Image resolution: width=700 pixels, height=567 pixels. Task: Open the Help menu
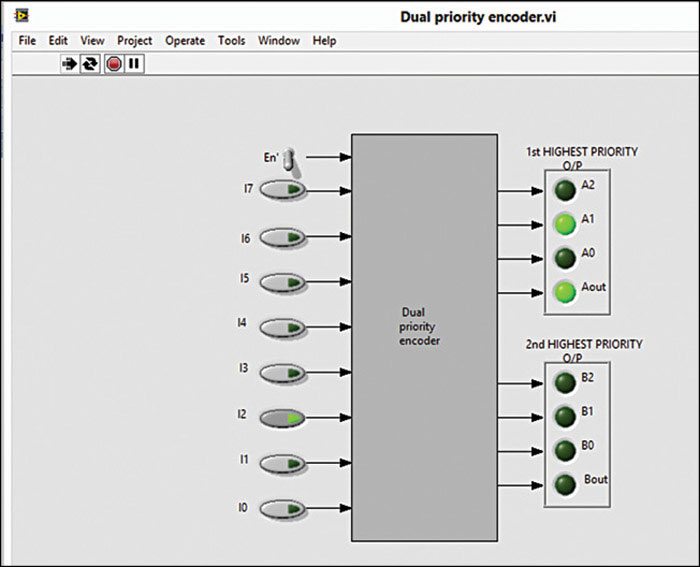pyautogui.click(x=324, y=41)
